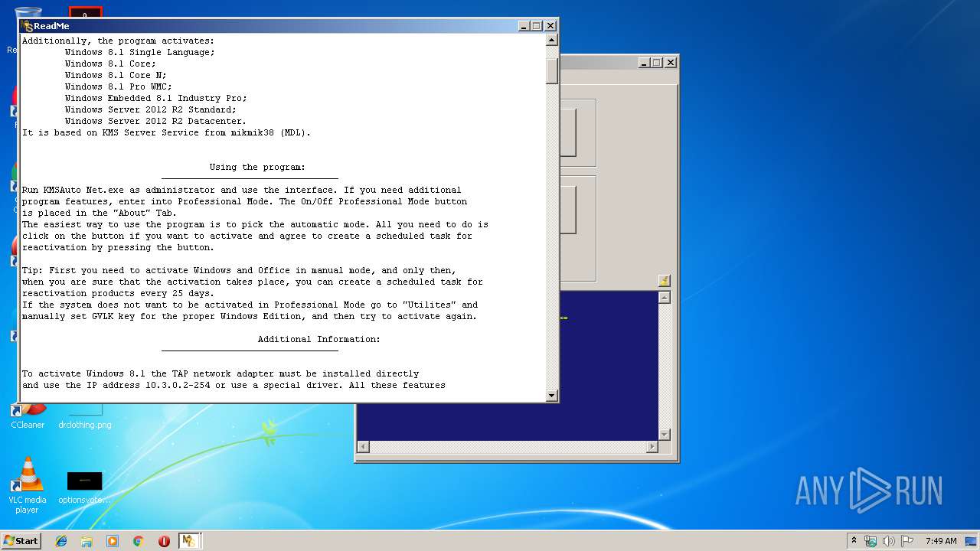980x551 pixels.
Task: Select the optionsvote desktop file thumbnail
Action: 84,481
